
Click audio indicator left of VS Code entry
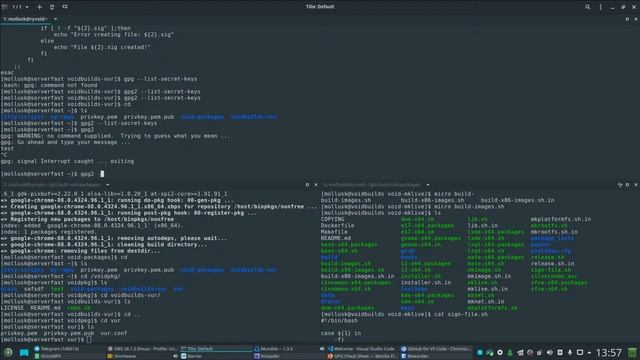322,349
